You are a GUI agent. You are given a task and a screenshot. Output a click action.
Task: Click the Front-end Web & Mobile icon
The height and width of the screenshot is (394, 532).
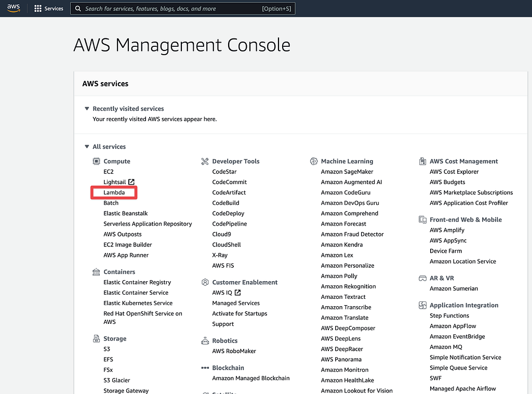coord(422,219)
